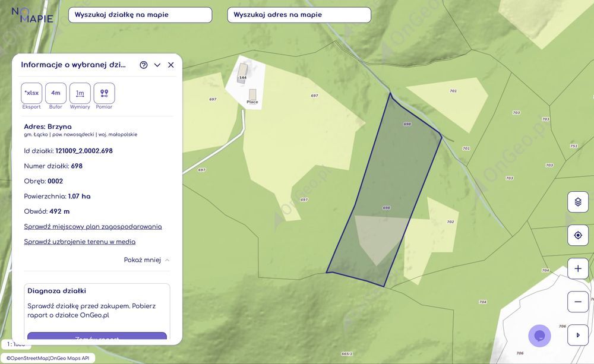
Task: Open Sprawdź miejscowy plan zagospodarowania link
Action: coord(93,227)
